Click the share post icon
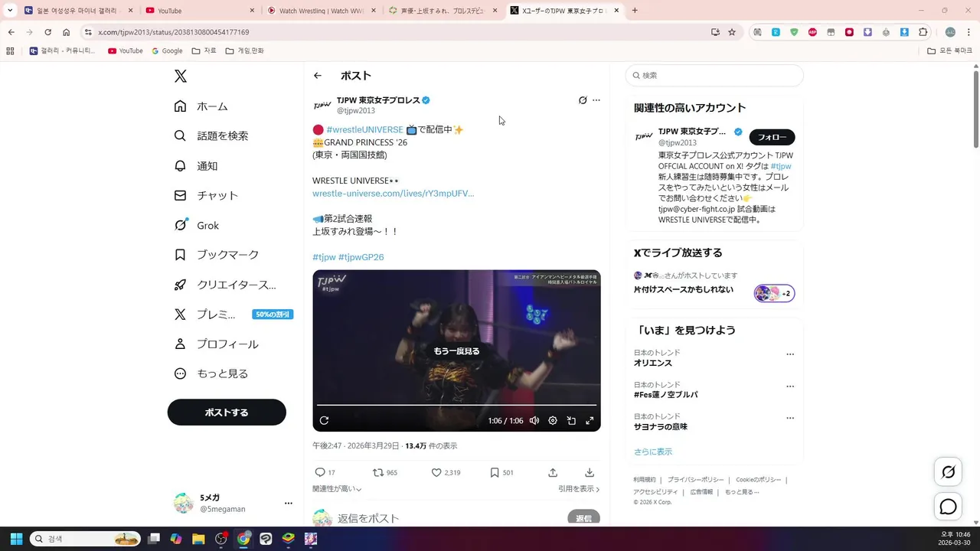This screenshot has height=551, width=980. coord(553,473)
